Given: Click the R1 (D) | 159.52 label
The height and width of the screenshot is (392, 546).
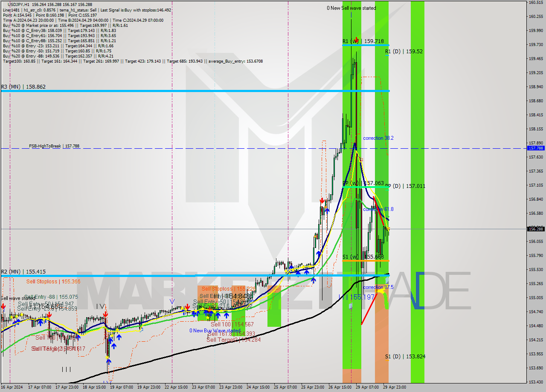Looking at the screenshot, I should click(x=404, y=51).
